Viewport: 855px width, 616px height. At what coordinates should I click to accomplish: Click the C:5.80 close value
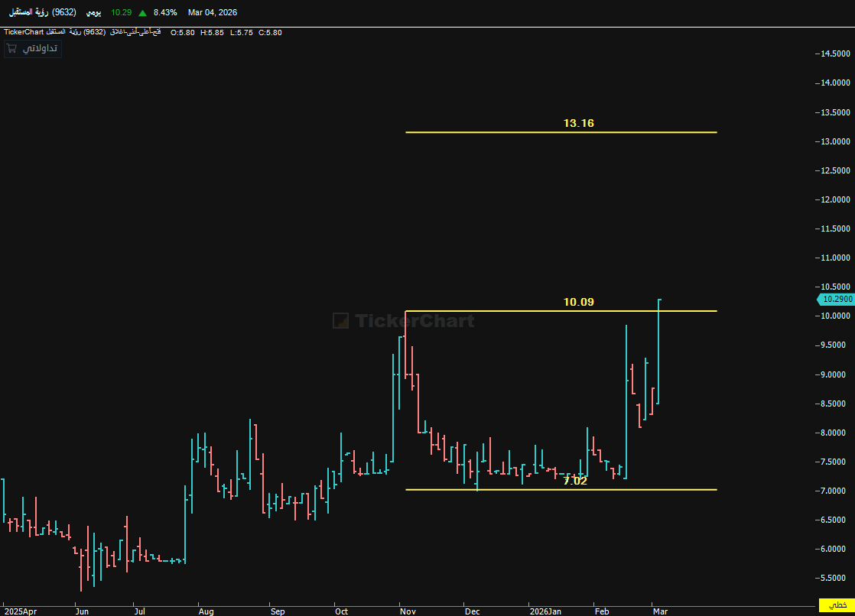pos(270,33)
